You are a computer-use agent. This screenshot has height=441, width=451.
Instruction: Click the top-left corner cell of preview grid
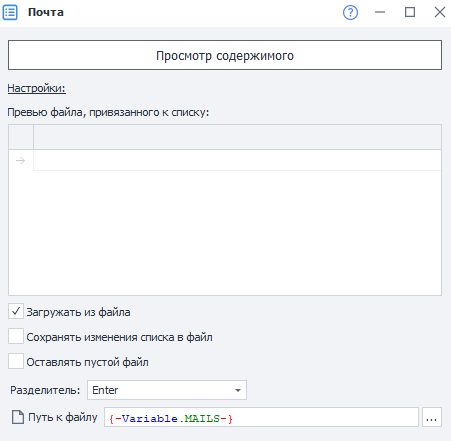(21, 137)
